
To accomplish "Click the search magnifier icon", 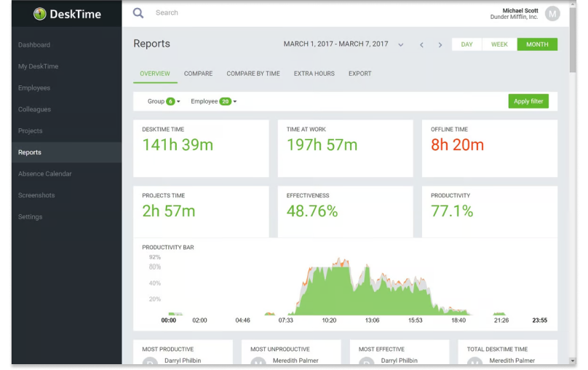I will pyautogui.click(x=138, y=13).
